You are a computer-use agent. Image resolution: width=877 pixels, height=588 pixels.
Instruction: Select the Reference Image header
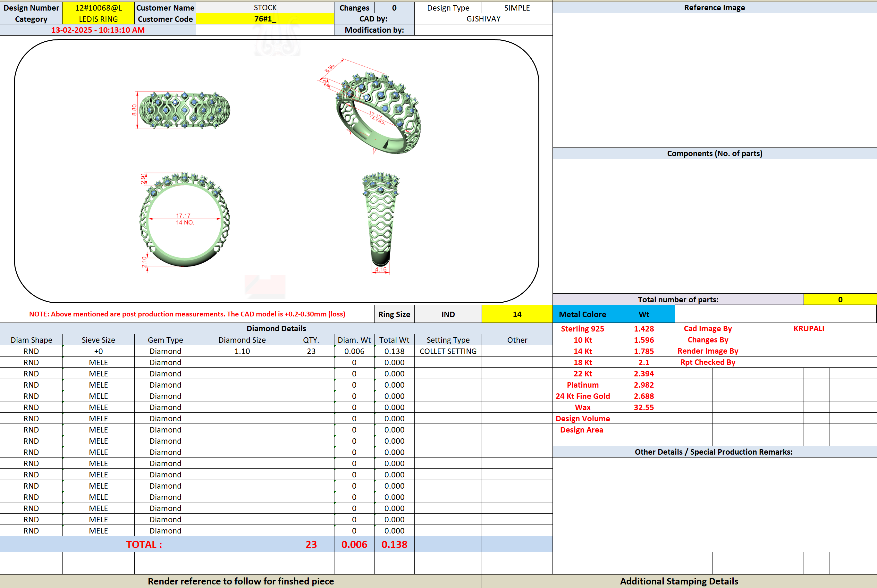pos(714,7)
